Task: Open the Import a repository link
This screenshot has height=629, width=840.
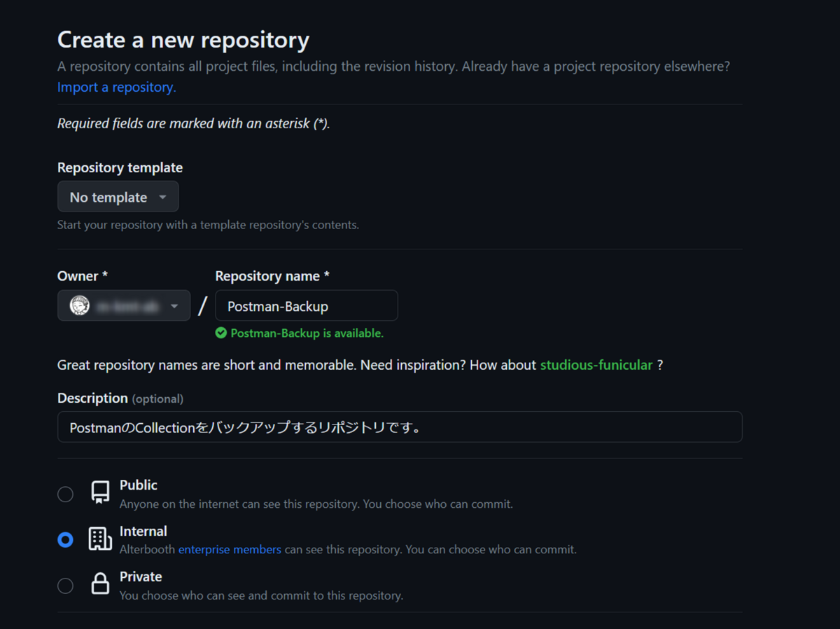Action: 116,87
